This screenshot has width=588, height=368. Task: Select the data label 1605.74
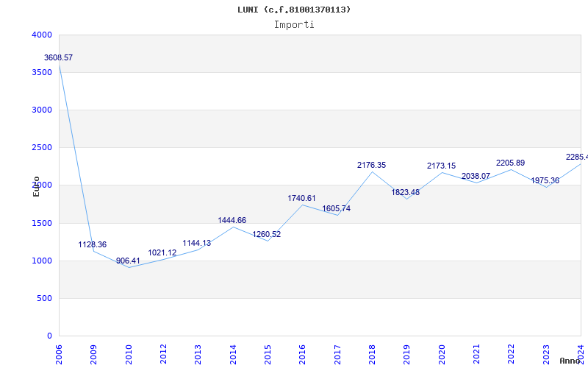coord(337,209)
